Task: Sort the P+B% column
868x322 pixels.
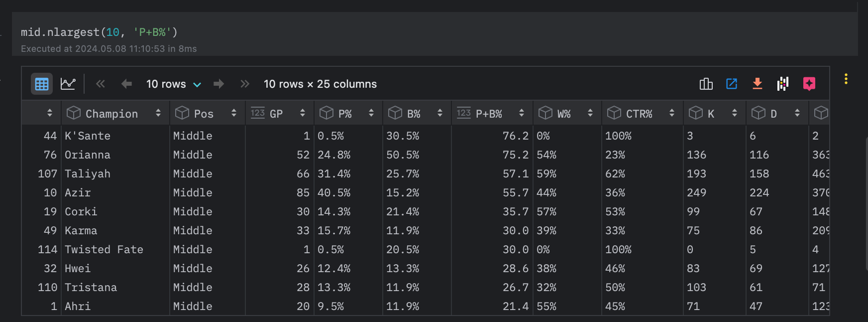Action: (x=522, y=113)
